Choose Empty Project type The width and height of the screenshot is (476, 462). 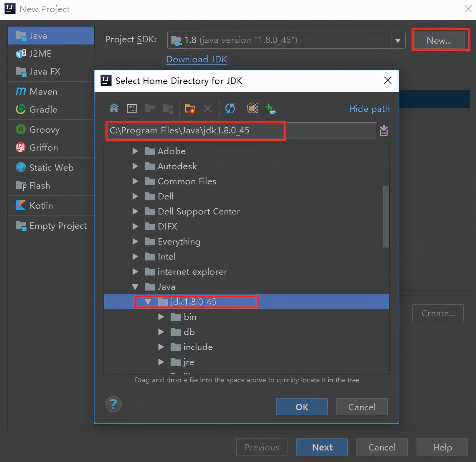[x=51, y=226]
